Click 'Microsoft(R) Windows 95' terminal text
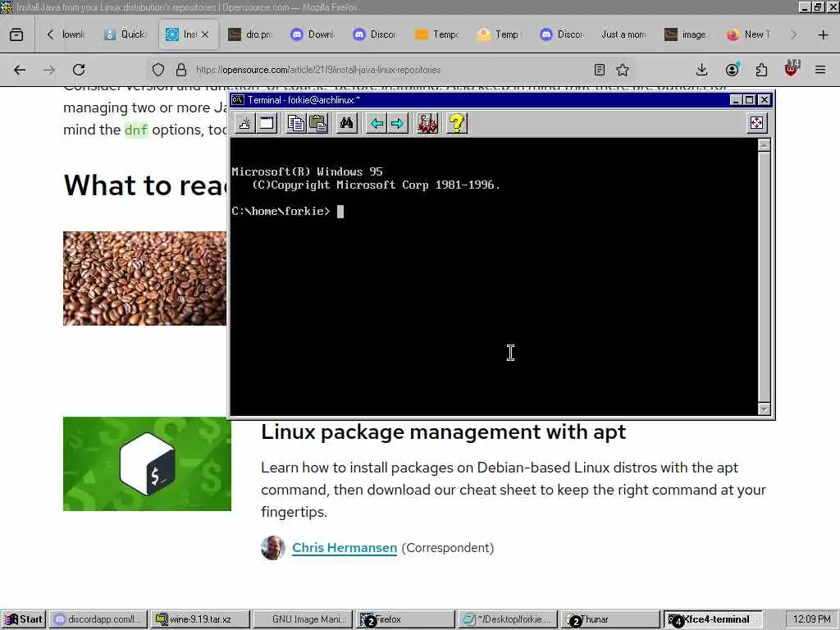The image size is (840, 630). click(x=307, y=172)
